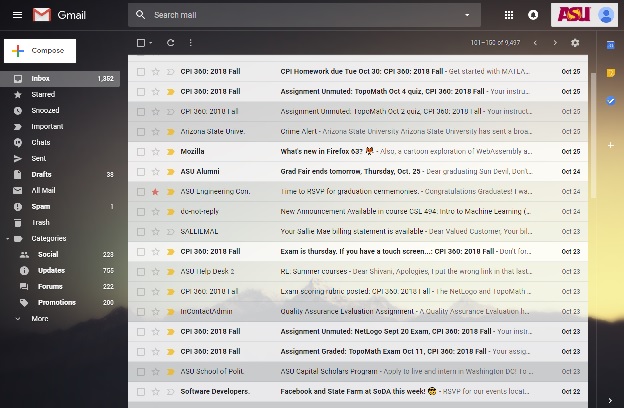The height and width of the screenshot is (408, 624).
Task: Open the ASU Capital Scholars Program email
Action: [358, 372]
